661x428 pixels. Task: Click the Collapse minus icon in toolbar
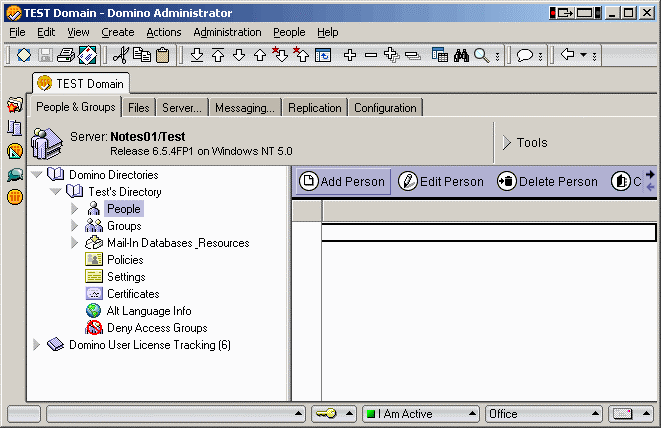tap(371, 55)
